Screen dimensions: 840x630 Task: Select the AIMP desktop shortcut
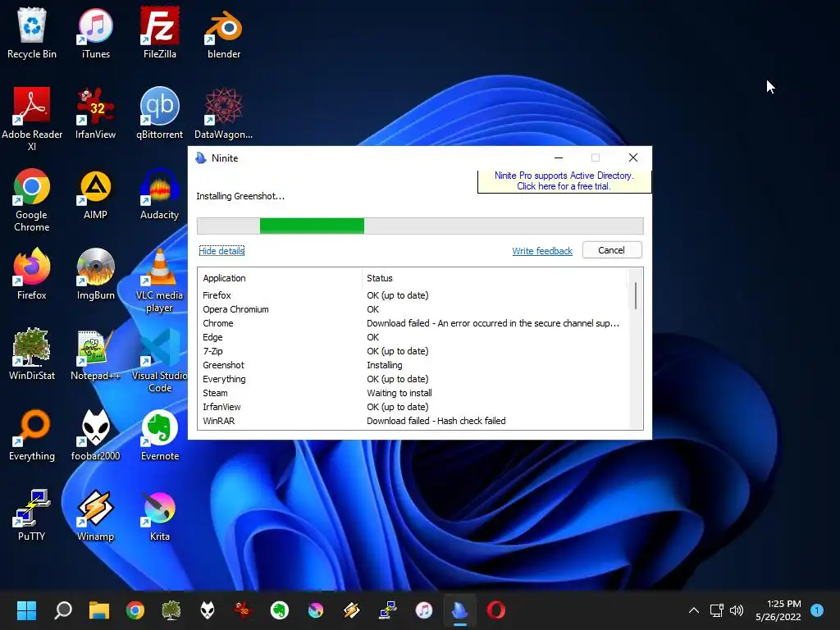tap(96, 194)
